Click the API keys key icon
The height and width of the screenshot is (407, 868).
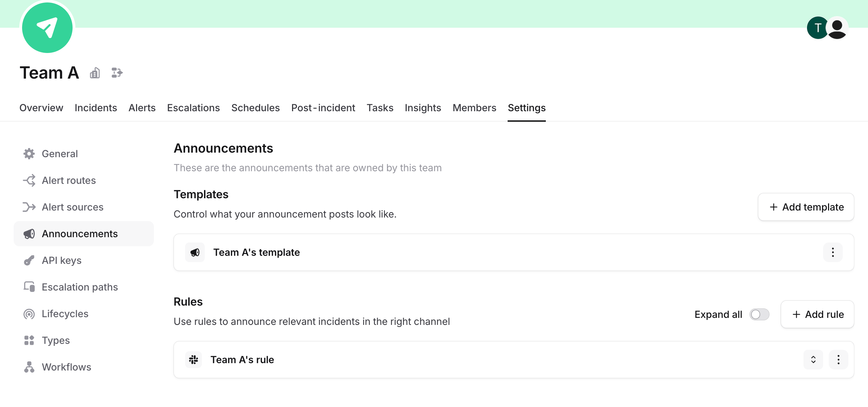coord(29,260)
